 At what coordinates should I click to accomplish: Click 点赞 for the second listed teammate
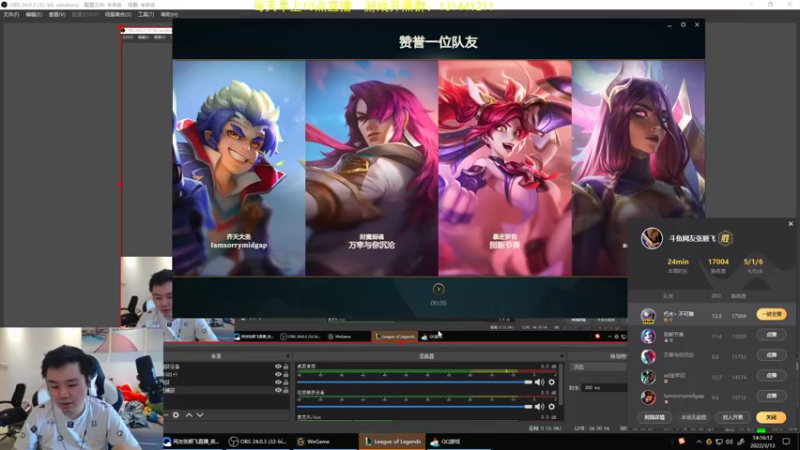coord(771,335)
